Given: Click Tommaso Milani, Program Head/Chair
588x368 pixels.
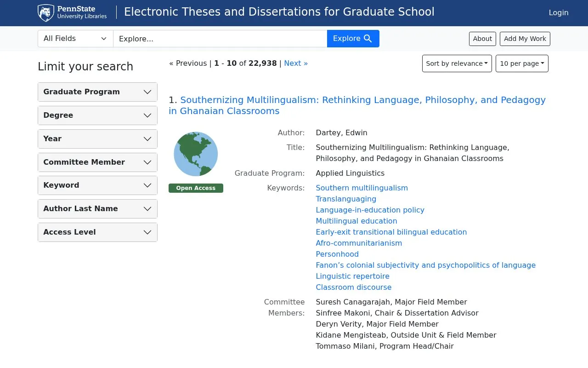Looking at the screenshot, I should pos(384,346).
